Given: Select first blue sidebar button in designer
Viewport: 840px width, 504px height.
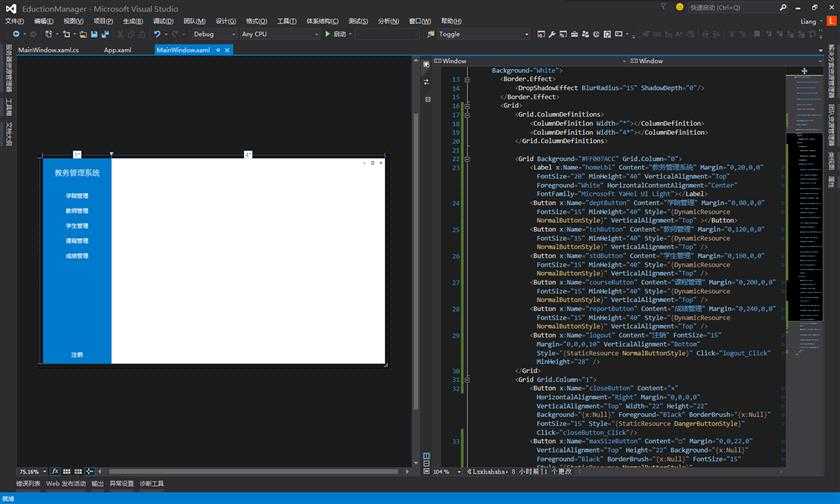Looking at the screenshot, I should (x=77, y=196).
